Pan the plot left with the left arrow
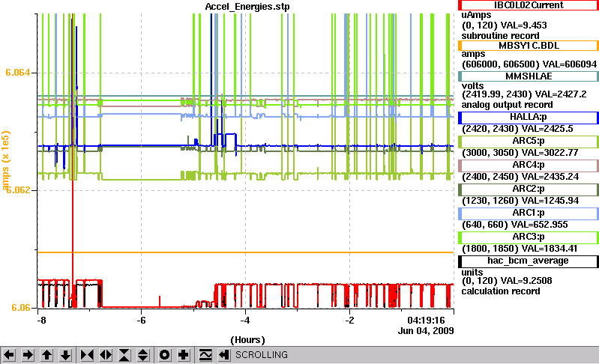The height and width of the screenshot is (364, 599). (9, 355)
